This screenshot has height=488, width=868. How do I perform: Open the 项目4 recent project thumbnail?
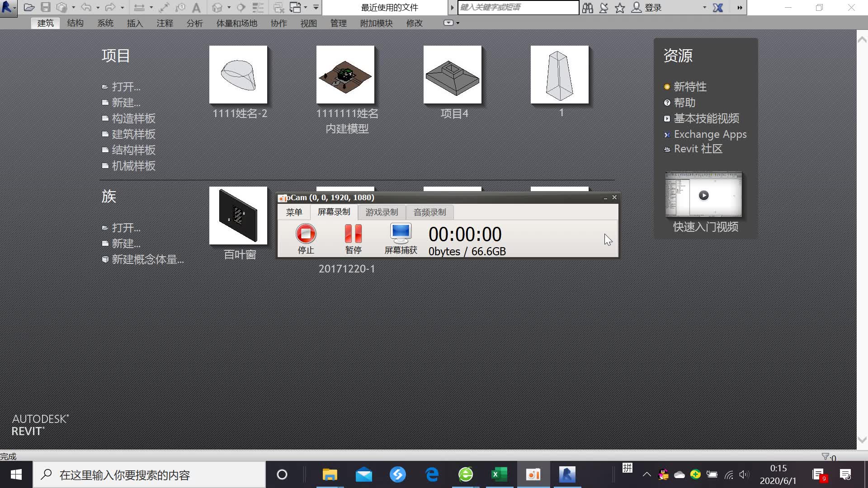pos(453,75)
